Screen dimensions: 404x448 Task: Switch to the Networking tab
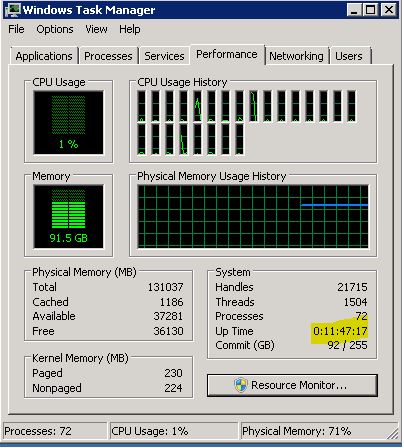pos(296,56)
